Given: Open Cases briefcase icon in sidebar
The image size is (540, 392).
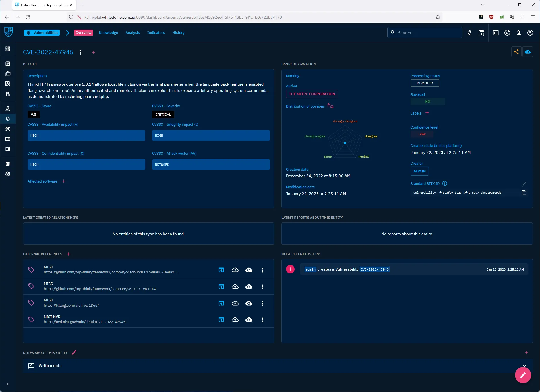Looking at the screenshot, I should click(x=8, y=74).
